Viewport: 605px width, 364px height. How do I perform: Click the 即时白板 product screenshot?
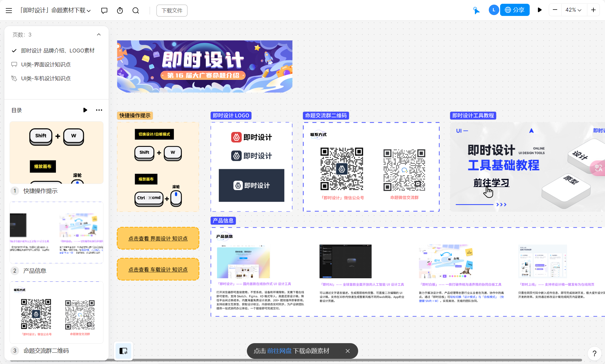click(446, 261)
